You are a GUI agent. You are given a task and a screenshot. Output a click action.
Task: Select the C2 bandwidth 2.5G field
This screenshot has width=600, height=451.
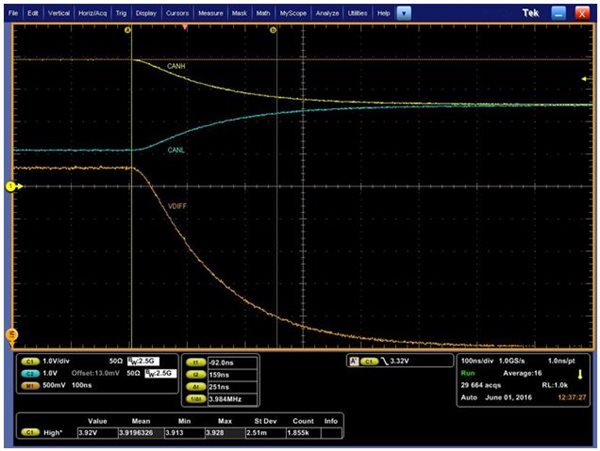tap(161, 373)
